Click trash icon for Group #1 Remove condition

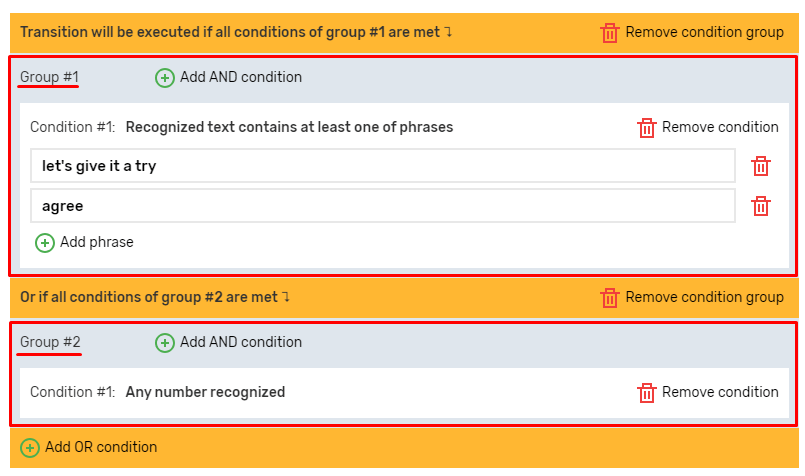[x=647, y=128]
